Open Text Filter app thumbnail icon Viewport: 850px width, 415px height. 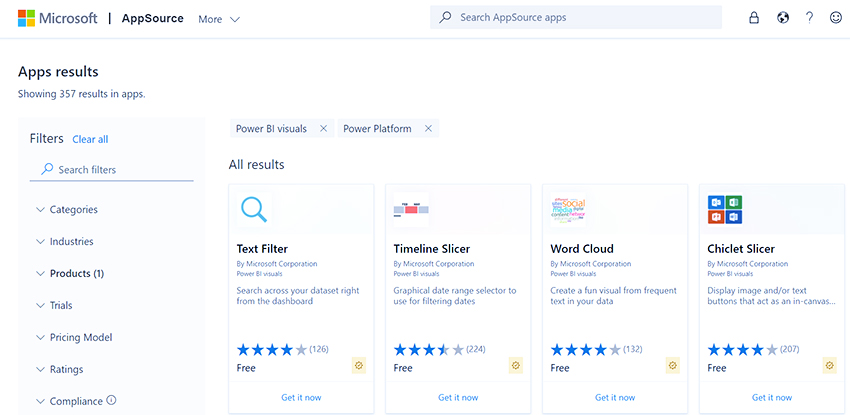click(254, 209)
